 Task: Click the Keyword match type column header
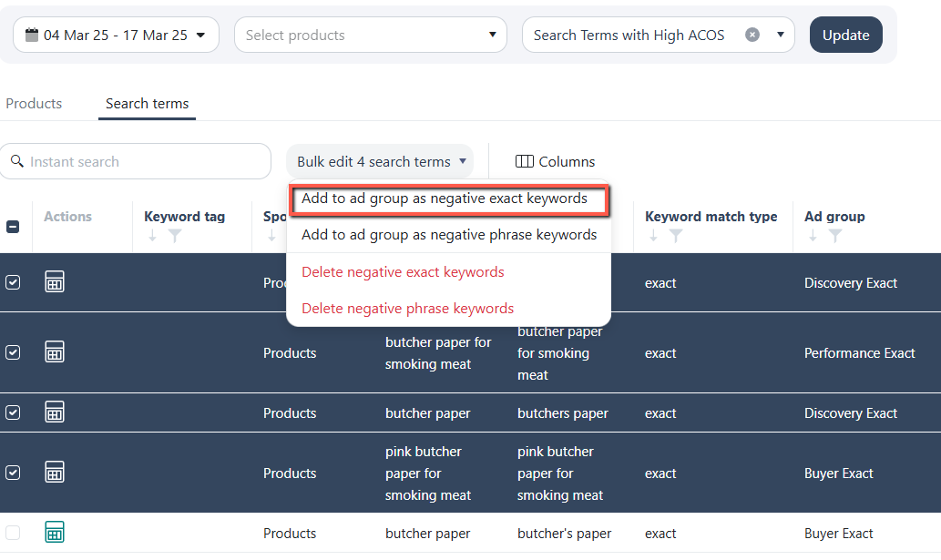[x=711, y=217]
